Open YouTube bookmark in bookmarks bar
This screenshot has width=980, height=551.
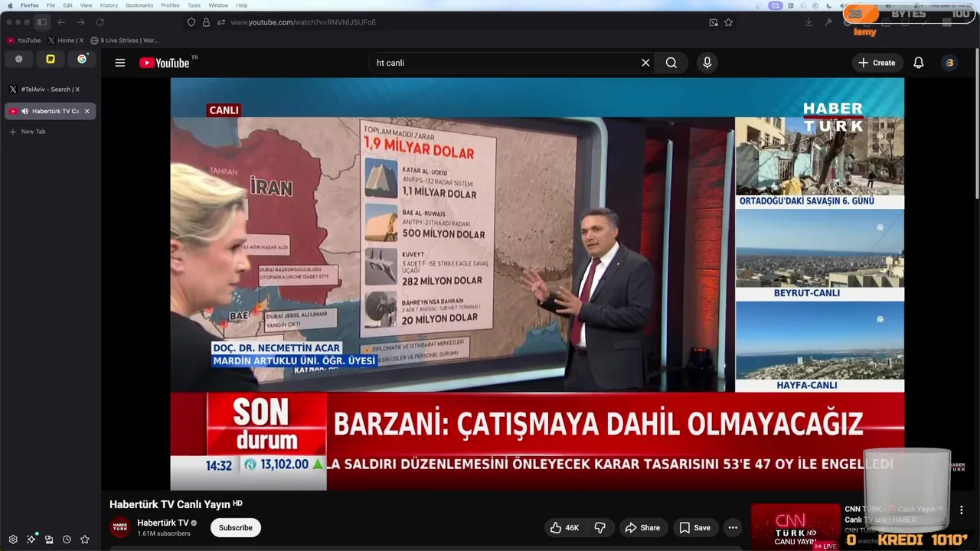tap(24, 41)
